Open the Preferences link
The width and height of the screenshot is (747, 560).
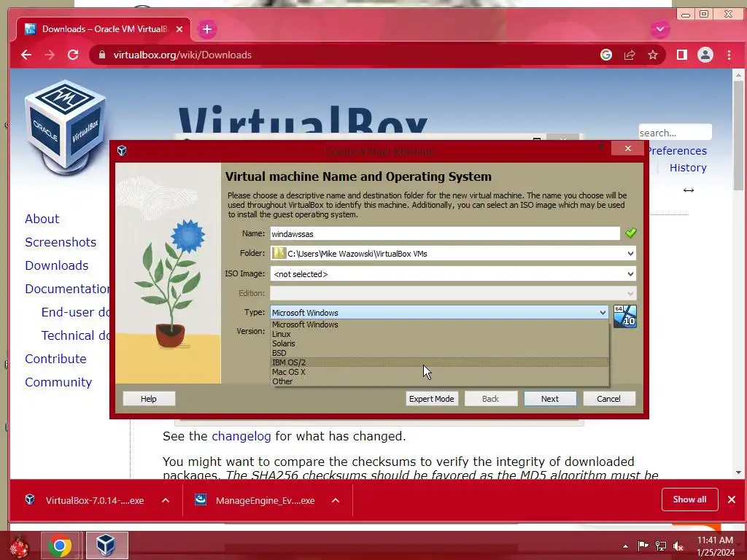coord(676,150)
